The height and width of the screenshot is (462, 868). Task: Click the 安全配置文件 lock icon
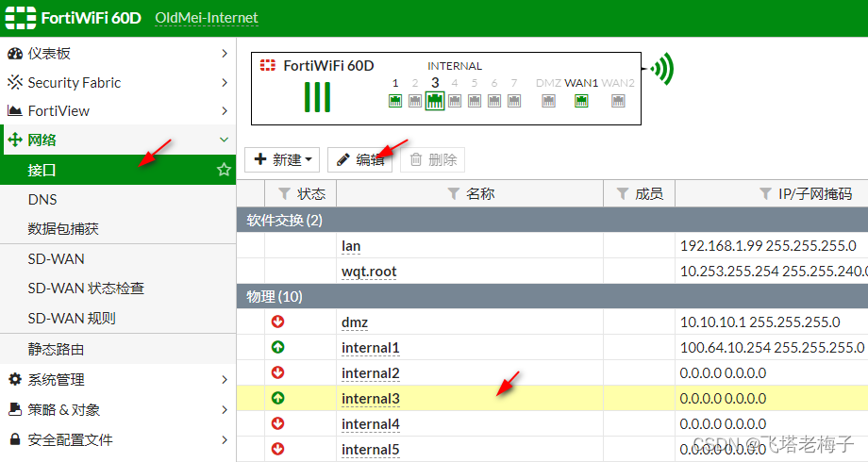pos(15,439)
